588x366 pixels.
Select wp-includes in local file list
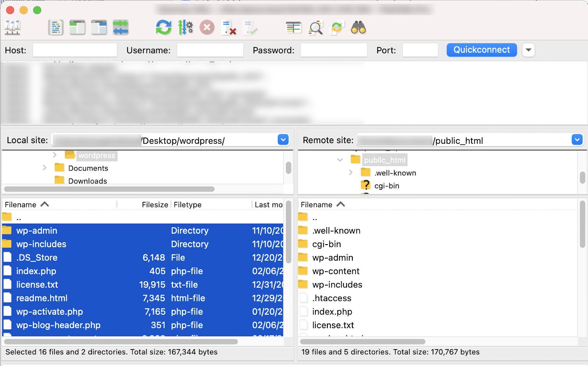[x=143, y=244]
